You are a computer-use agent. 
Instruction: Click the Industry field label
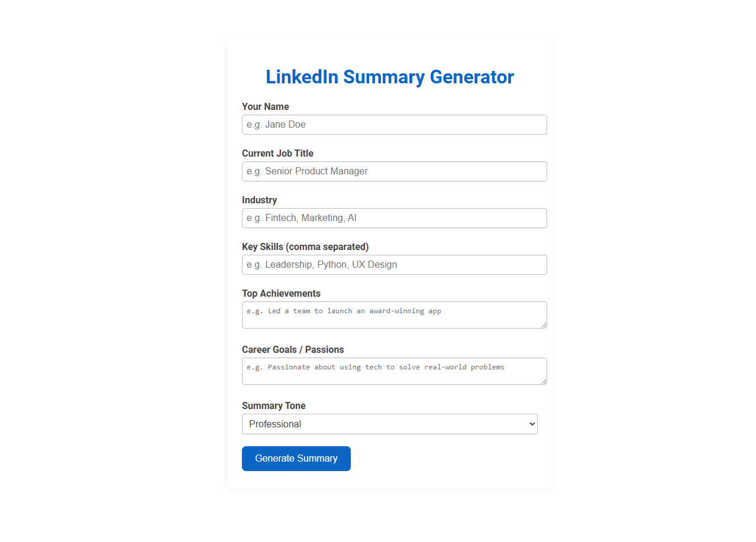tap(259, 200)
